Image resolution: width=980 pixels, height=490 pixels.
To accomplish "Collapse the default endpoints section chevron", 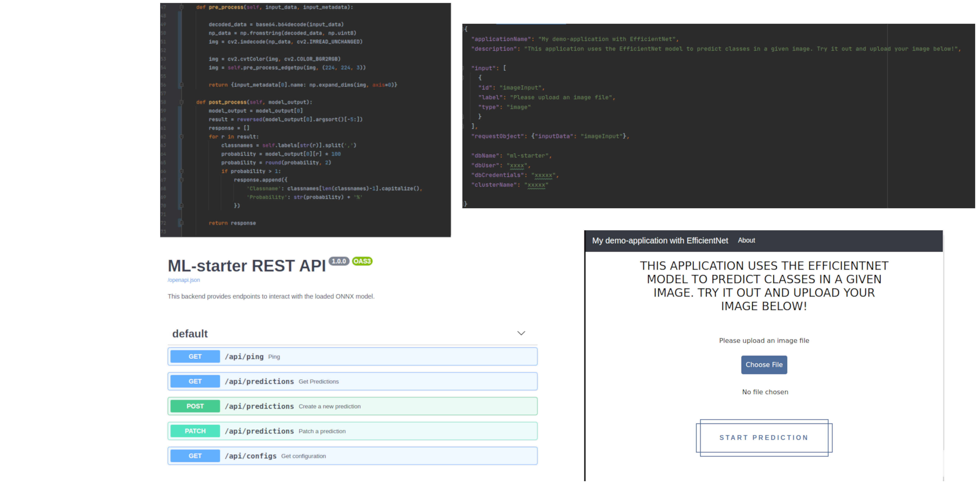I will 521,333.
